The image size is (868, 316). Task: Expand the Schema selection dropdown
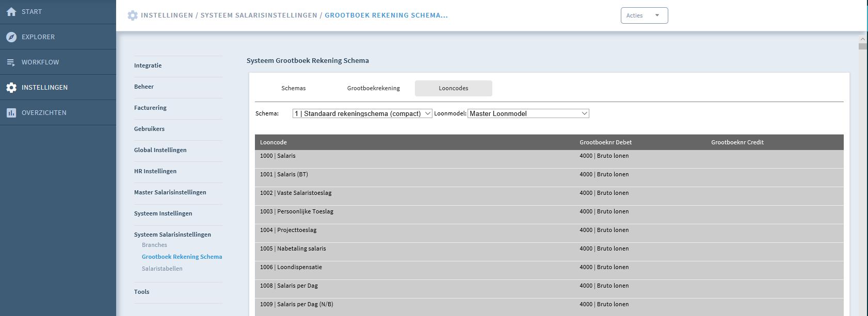pyautogui.click(x=362, y=113)
